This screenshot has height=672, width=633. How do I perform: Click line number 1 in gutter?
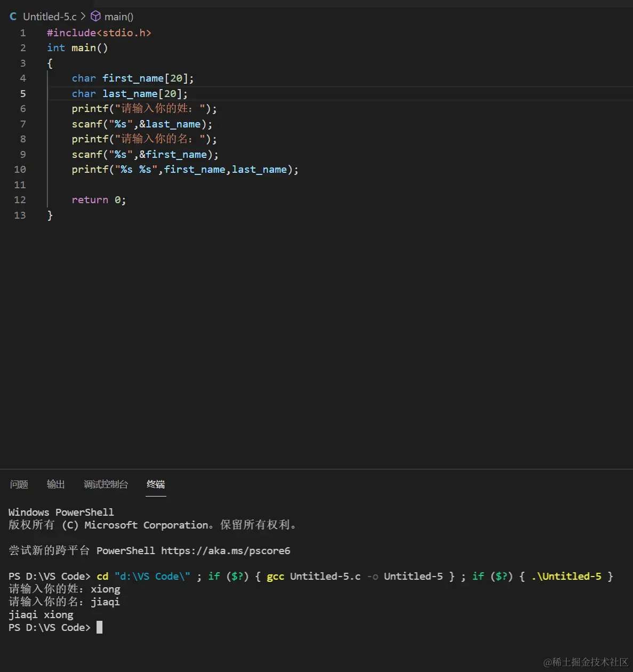tap(23, 33)
